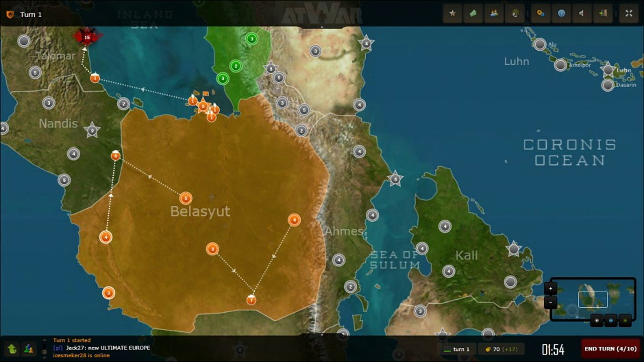The width and height of the screenshot is (644, 362).
Task: Click the Nandis country label
Action: coord(58,124)
